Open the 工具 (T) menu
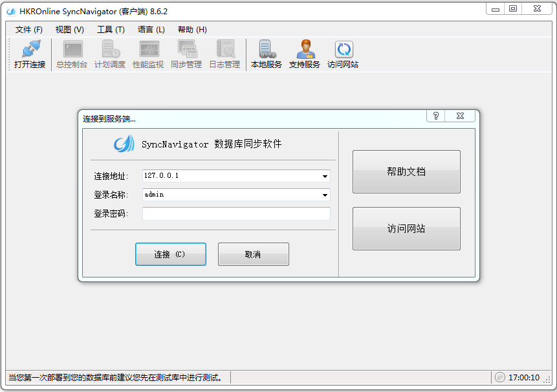The height and width of the screenshot is (392, 557). [111, 30]
